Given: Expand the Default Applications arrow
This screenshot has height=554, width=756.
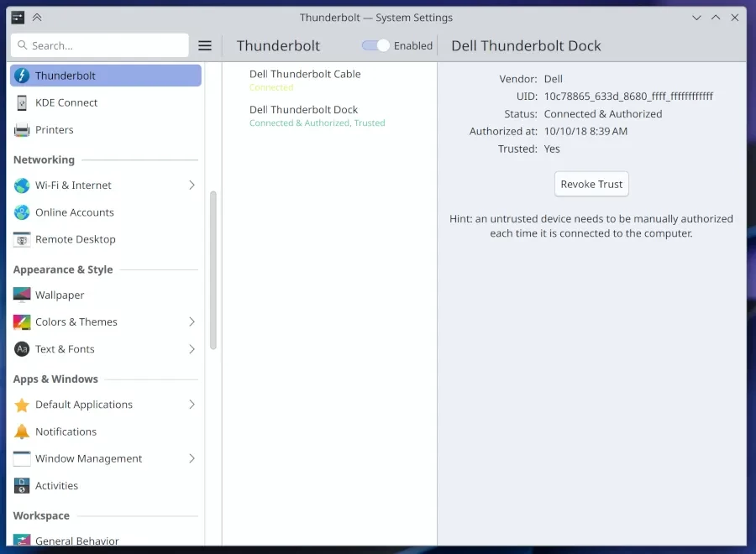Looking at the screenshot, I should (x=192, y=405).
